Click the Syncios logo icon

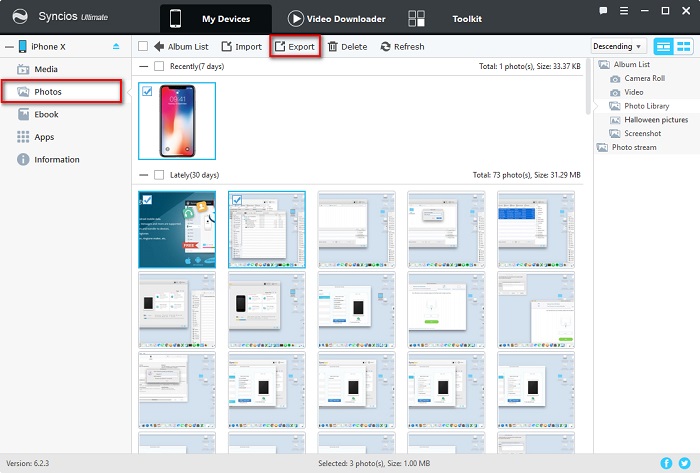coord(20,17)
